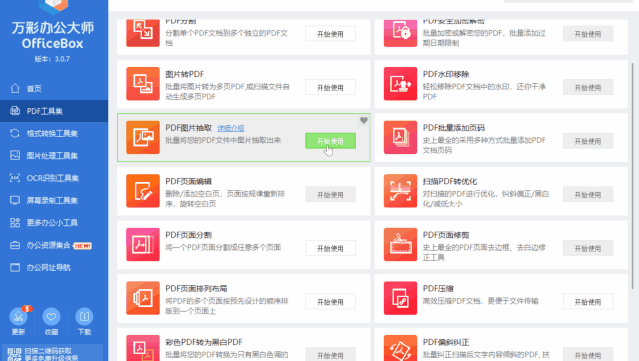Screen dimensions: 639x361
Task: Click the PDF页面修剪 tool icon
Action: click(x=400, y=244)
